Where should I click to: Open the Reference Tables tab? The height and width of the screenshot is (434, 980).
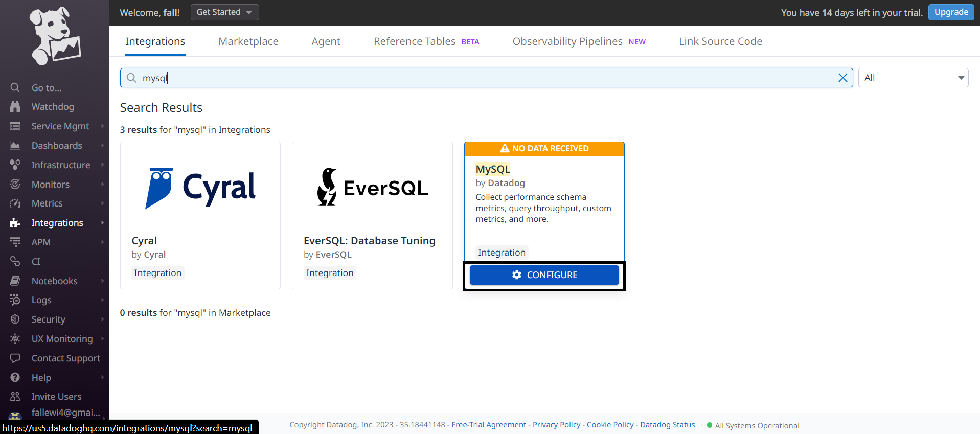point(426,41)
